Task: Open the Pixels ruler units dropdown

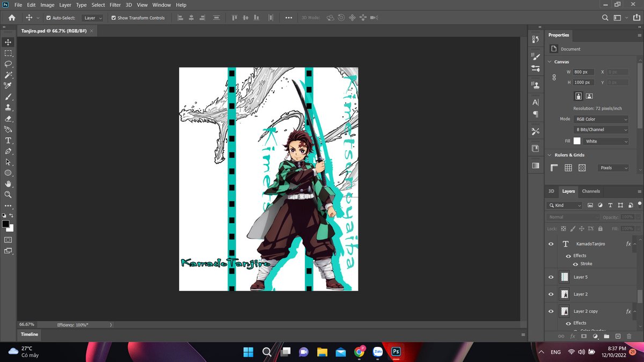Action: [x=613, y=168]
